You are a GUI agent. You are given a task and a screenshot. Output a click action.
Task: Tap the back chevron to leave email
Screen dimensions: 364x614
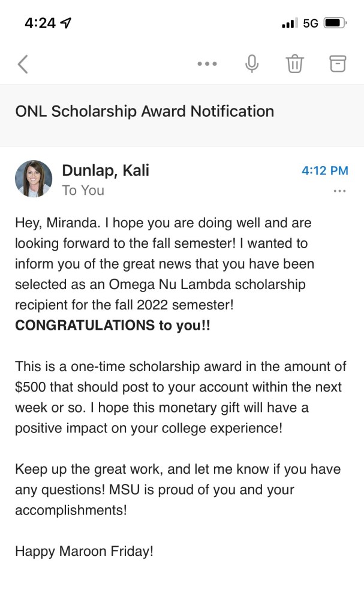pos(23,64)
